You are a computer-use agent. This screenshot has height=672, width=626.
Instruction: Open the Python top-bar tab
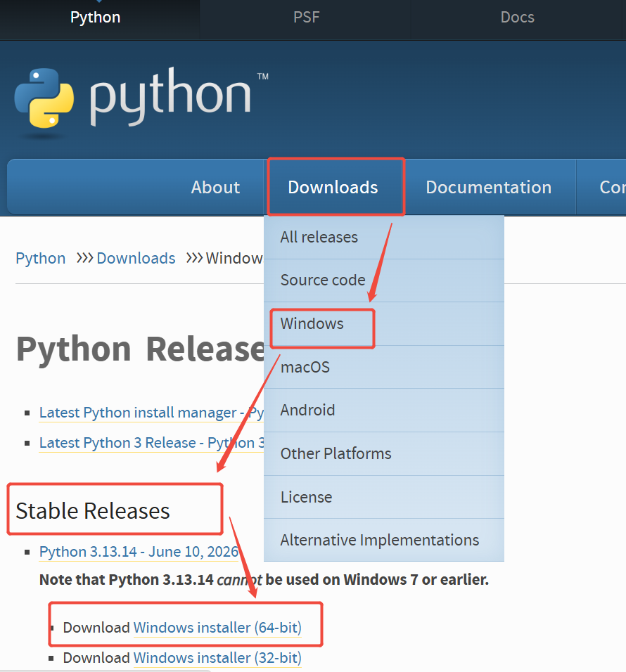point(95,18)
